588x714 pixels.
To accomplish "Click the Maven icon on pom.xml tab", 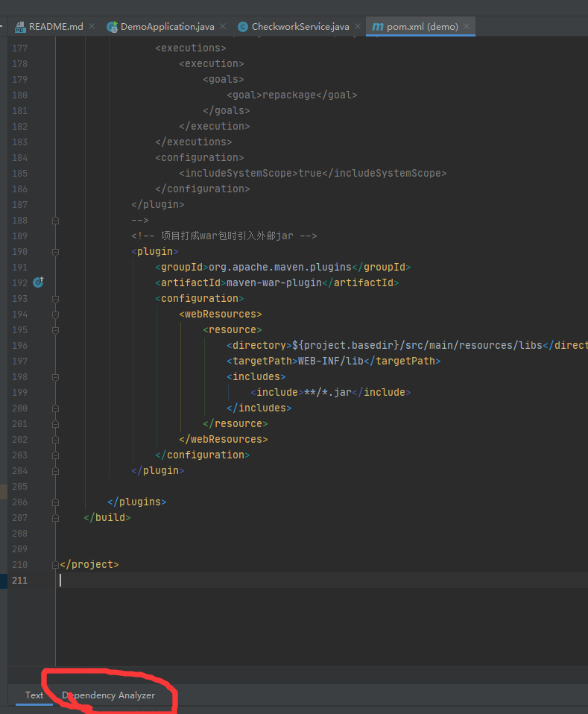I will coord(378,27).
